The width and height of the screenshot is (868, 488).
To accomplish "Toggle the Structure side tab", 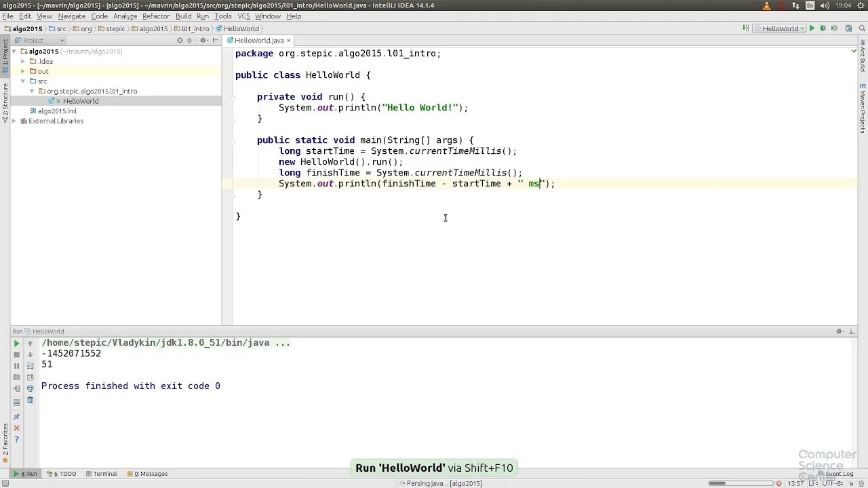I will 5,103.
